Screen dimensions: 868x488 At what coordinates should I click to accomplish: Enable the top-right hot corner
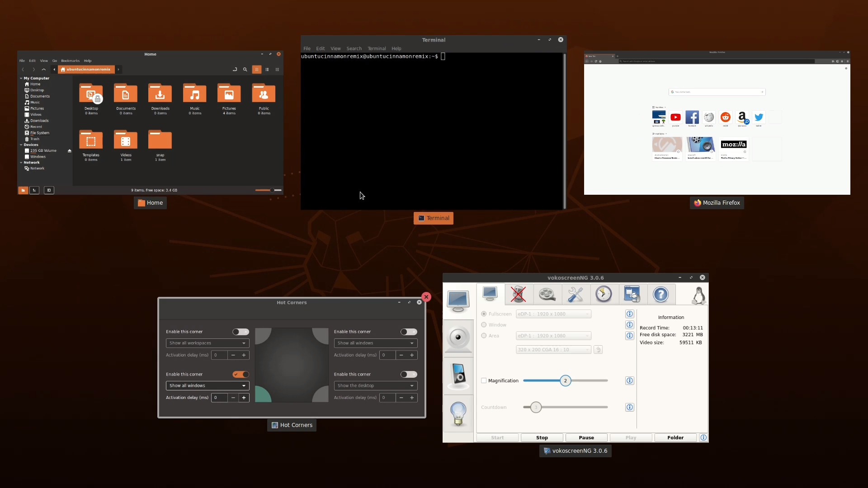(408, 332)
